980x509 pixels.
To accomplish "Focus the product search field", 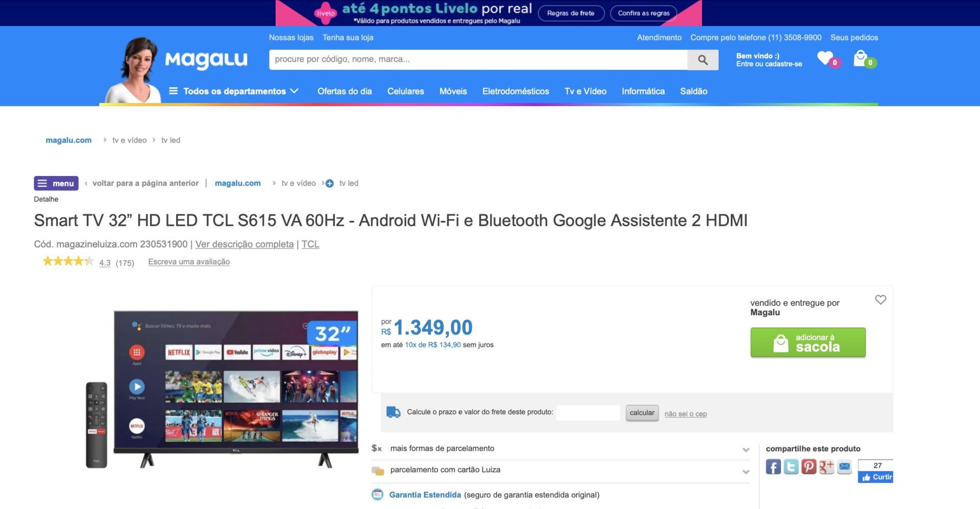I will pos(478,60).
